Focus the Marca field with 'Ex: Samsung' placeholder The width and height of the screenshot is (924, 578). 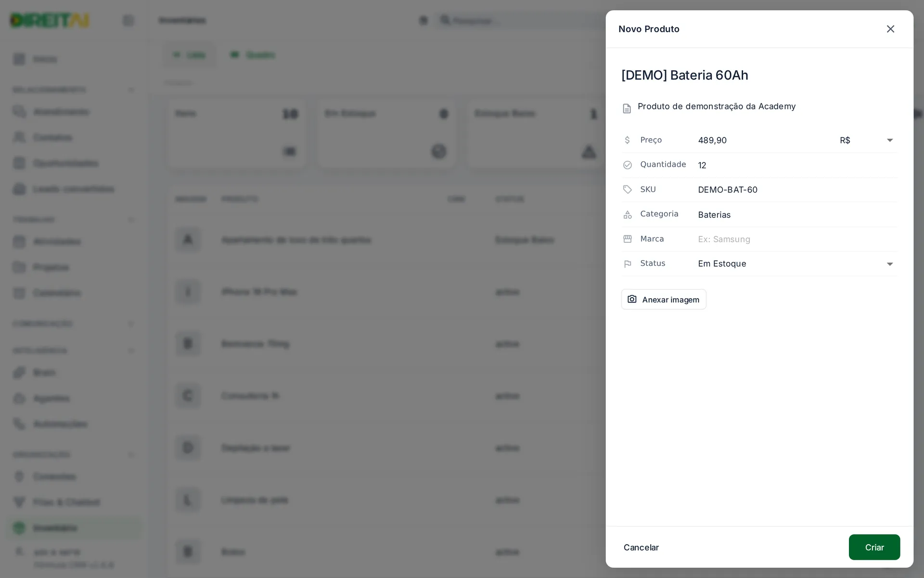(x=797, y=239)
